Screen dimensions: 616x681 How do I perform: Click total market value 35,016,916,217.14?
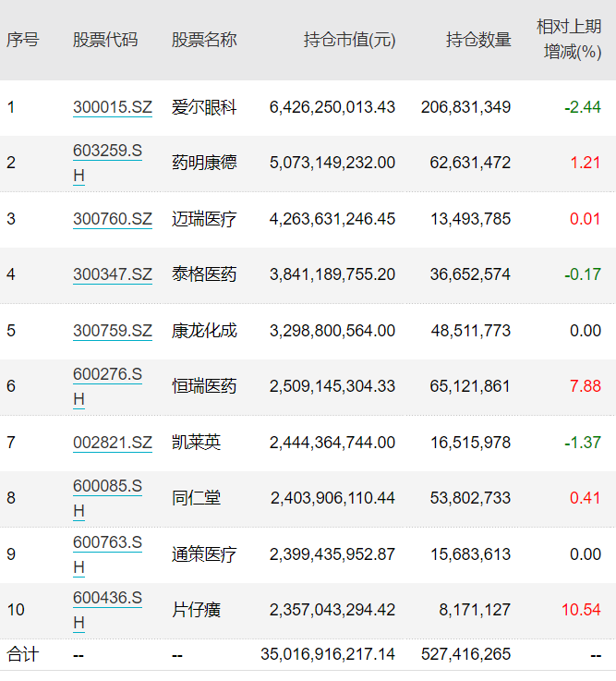(x=328, y=654)
